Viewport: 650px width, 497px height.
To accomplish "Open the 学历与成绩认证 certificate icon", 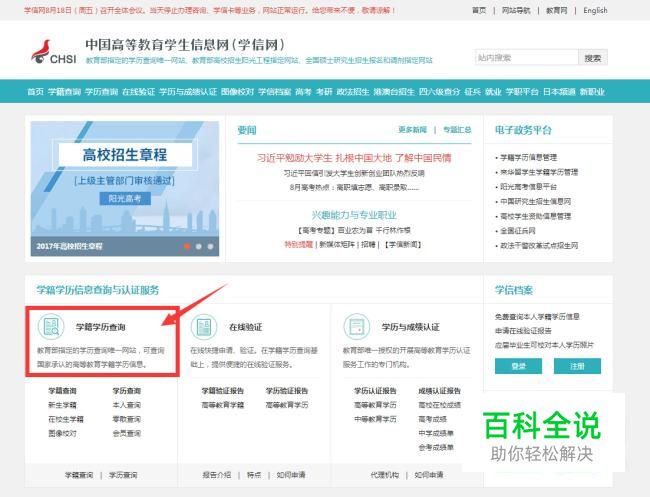I will coord(357,326).
